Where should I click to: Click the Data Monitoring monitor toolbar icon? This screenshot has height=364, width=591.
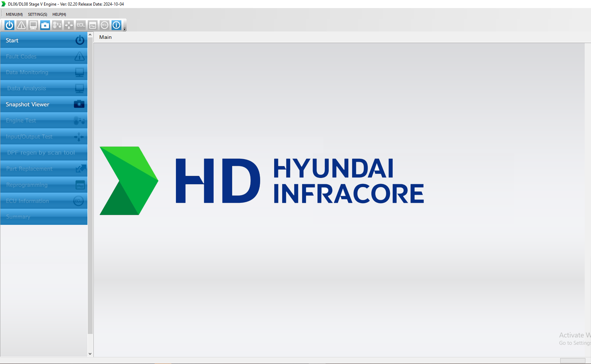(x=33, y=25)
